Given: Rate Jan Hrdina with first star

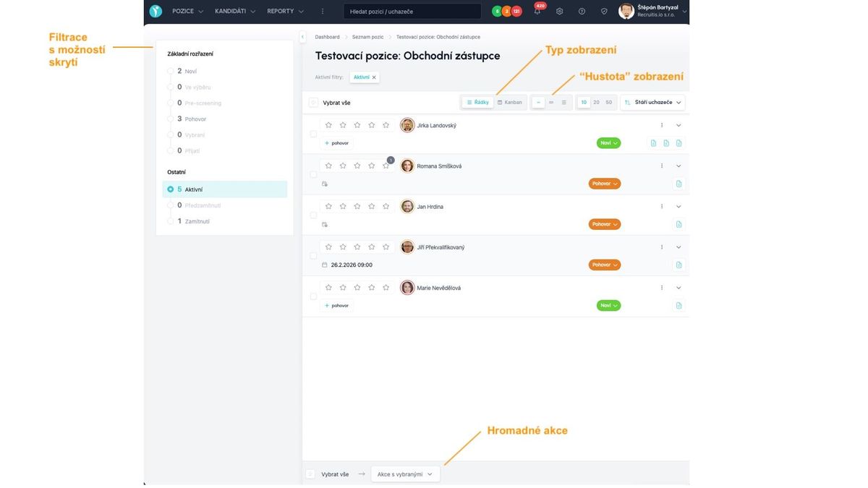Looking at the screenshot, I should [x=328, y=206].
